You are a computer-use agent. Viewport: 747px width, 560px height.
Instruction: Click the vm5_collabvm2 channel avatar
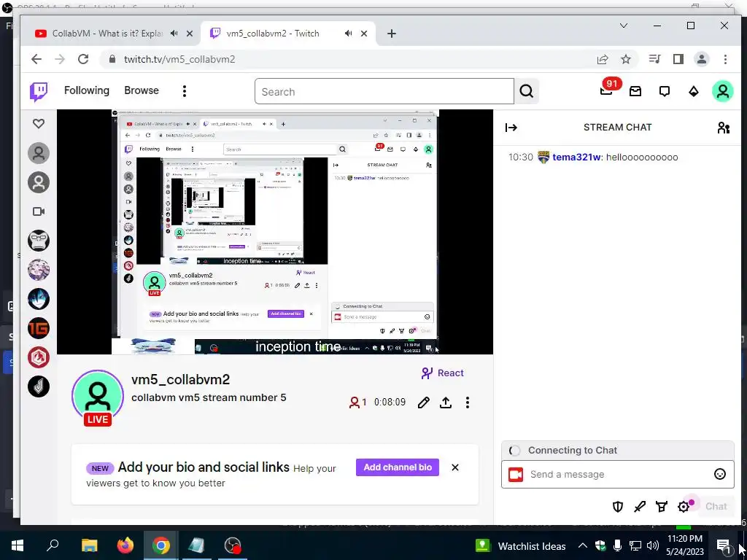click(98, 396)
